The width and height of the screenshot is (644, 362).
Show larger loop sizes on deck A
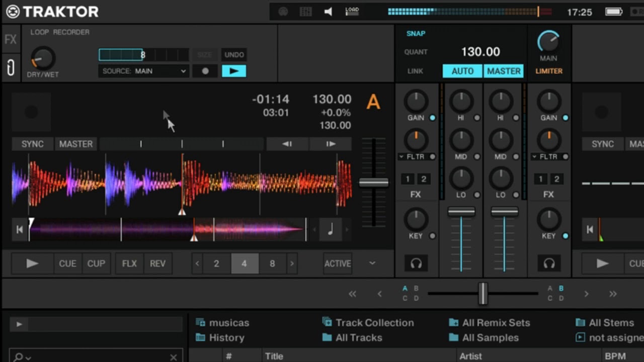[x=292, y=263]
